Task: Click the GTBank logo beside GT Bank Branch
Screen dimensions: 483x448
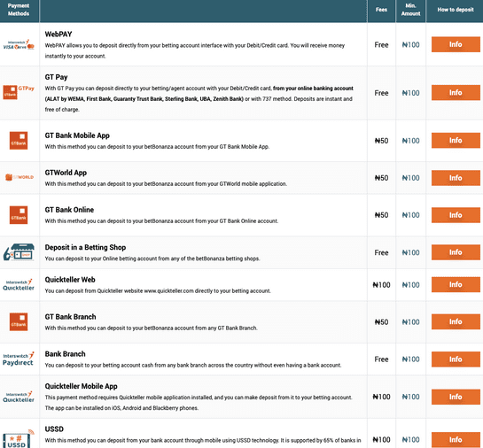Action: (x=19, y=322)
